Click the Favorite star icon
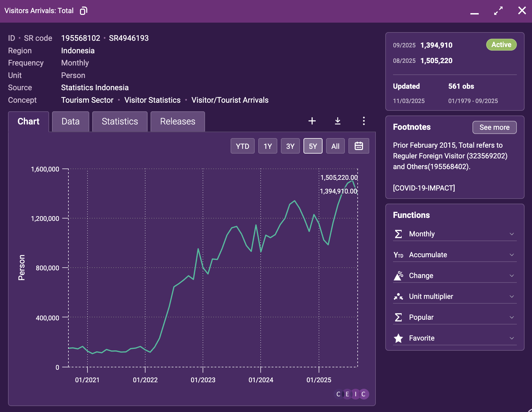 398,338
